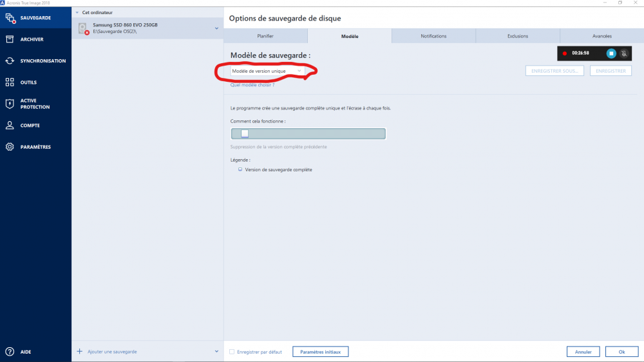Expand the Samsung SSD 860 EVO backup chevron
Image resolution: width=644 pixels, height=362 pixels.
tap(216, 28)
